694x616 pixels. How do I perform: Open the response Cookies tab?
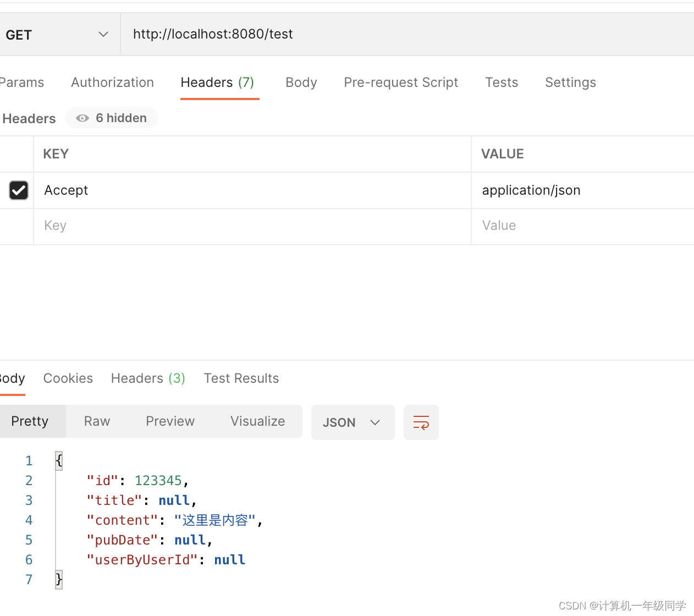pyautogui.click(x=68, y=378)
